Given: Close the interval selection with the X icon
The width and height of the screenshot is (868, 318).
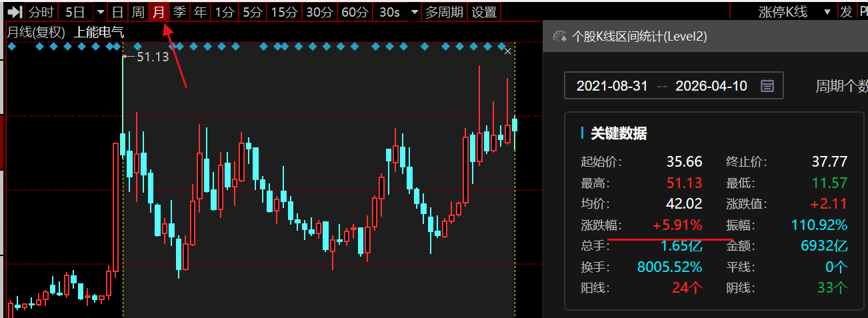Looking at the screenshot, I should click(x=508, y=51).
